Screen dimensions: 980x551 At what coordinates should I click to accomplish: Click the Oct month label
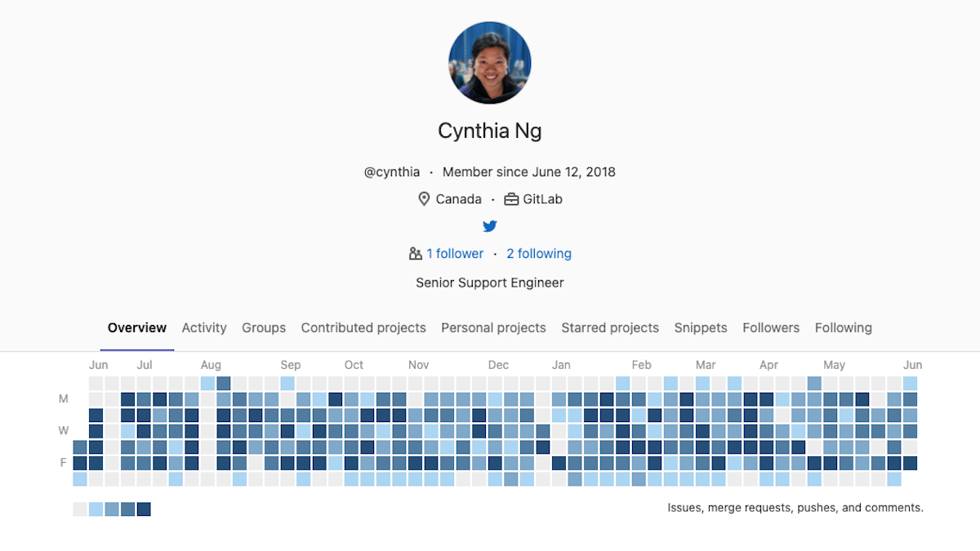click(354, 365)
